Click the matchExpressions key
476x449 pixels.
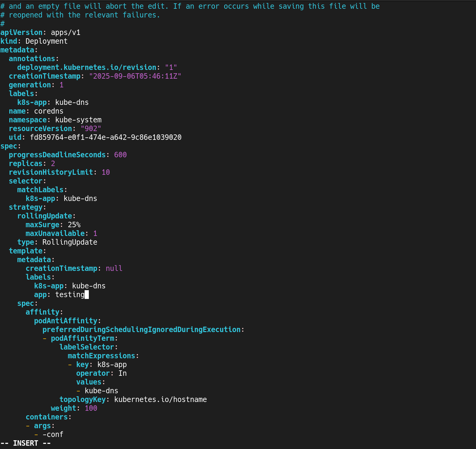click(101, 356)
